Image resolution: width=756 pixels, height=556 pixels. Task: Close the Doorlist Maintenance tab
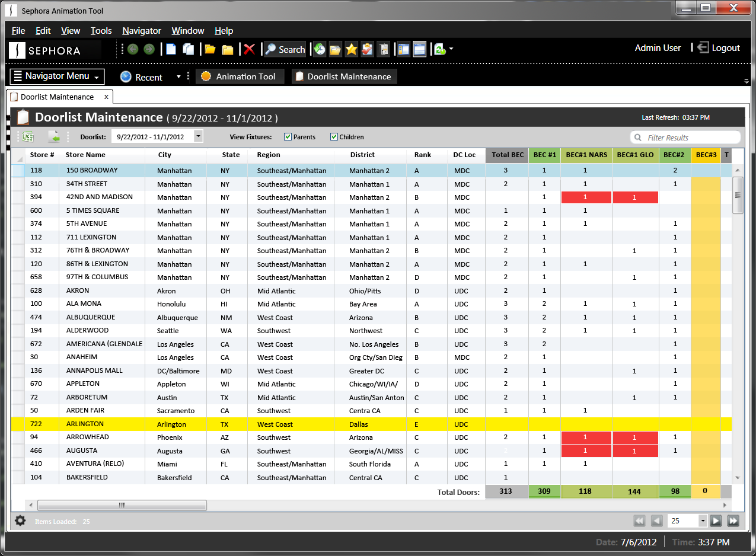[x=106, y=97]
